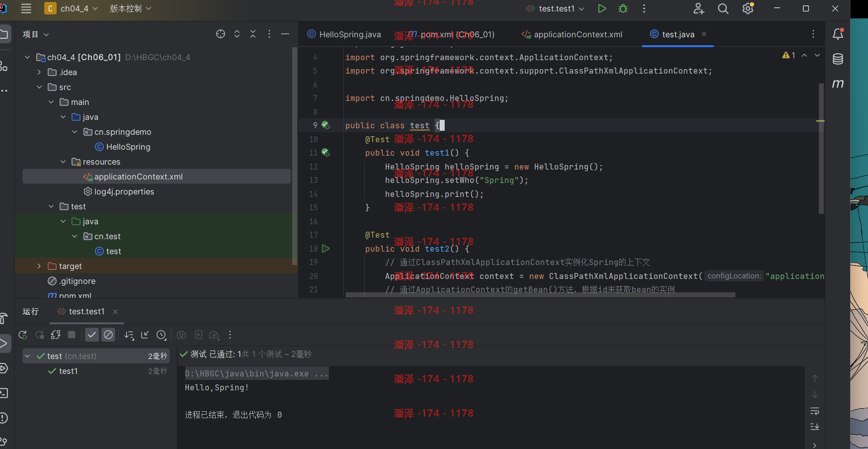Open more run actions next to debug
Image resolution: width=868 pixels, height=449 pixels.
[644, 8]
